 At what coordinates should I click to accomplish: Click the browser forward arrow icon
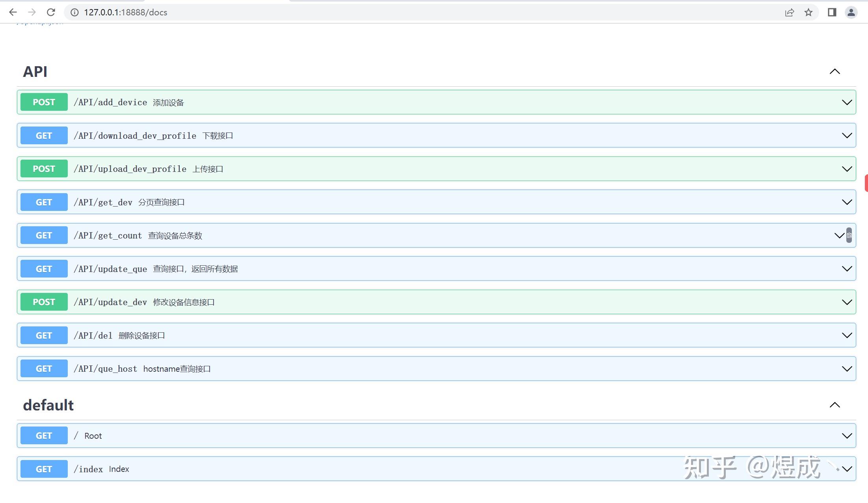pyautogui.click(x=32, y=12)
